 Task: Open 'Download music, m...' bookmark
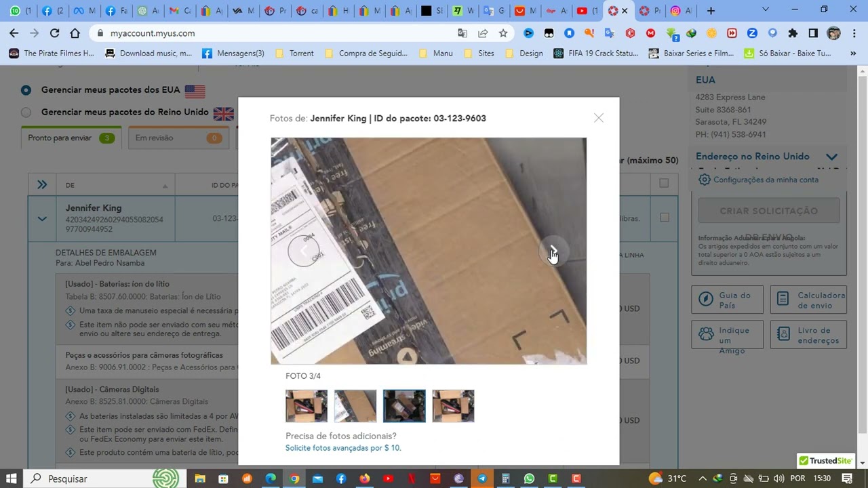click(149, 53)
